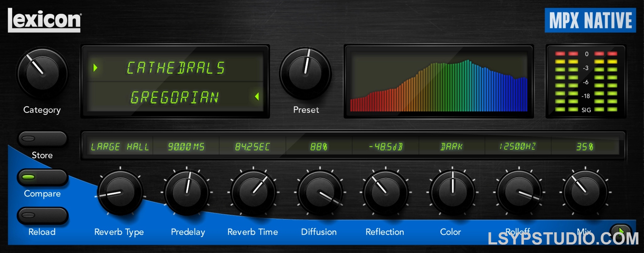Click the Color knob
The width and height of the screenshot is (644, 253).
tap(452, 192)
